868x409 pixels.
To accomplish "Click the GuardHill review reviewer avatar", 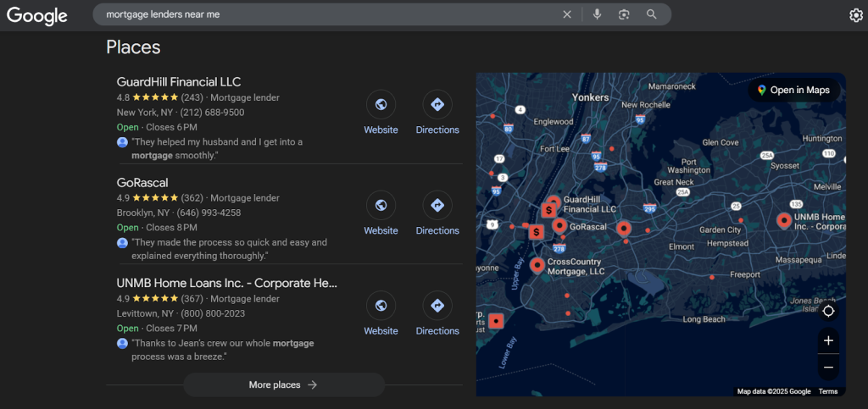I will coord(122,142).
